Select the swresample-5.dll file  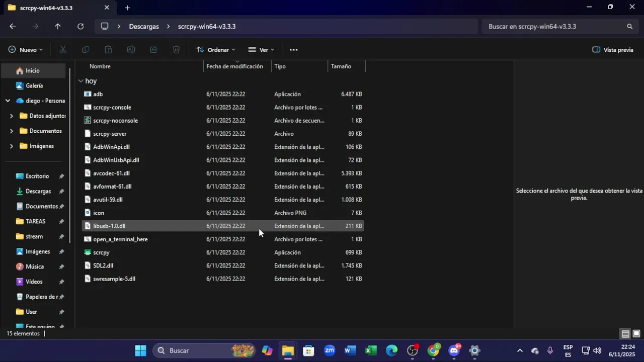(223, 279)
